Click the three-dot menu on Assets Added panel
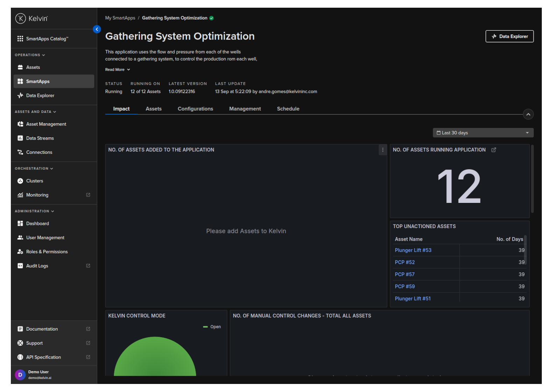 (x=383, y=150)
